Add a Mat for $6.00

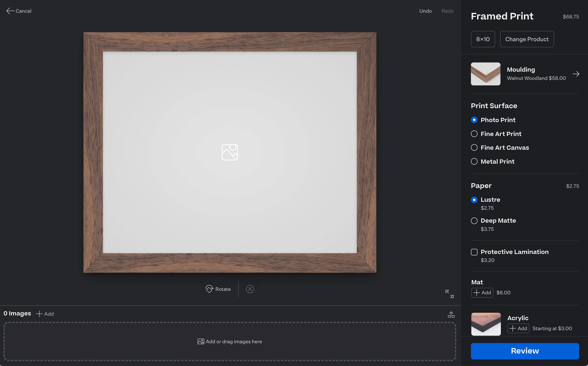482,292
